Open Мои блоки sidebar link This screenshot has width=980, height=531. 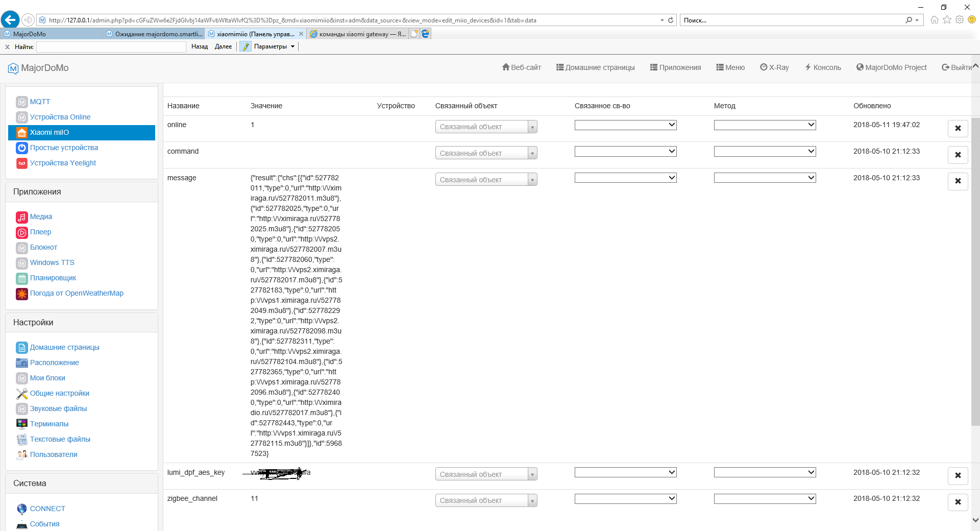tap(47, 378)
